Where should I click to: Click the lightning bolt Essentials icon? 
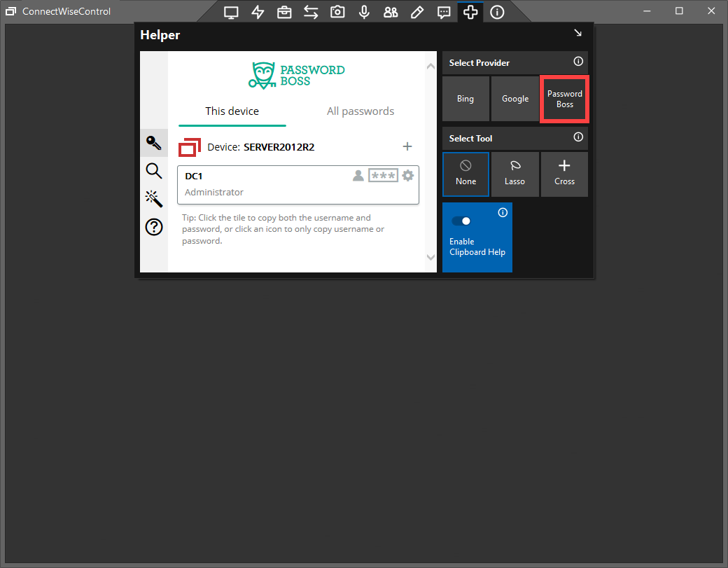tap(258, 12)
